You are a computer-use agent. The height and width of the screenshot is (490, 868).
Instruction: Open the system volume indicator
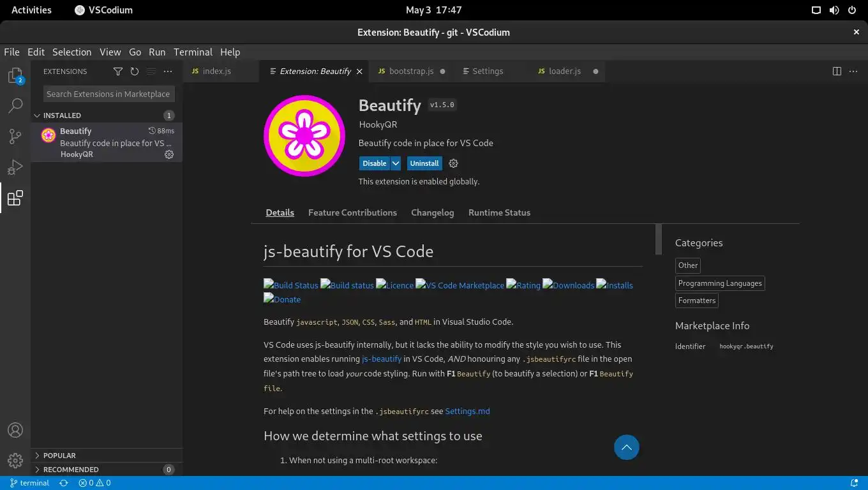(834, 10)
